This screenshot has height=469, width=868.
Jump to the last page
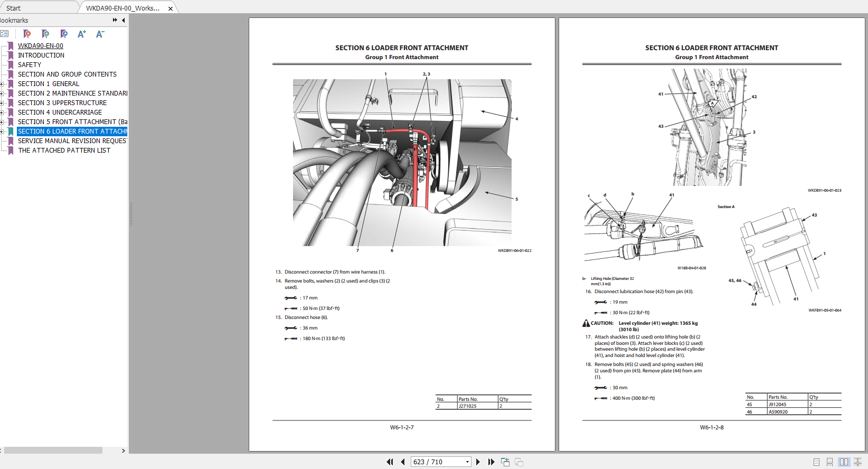(x=491, y=462)
